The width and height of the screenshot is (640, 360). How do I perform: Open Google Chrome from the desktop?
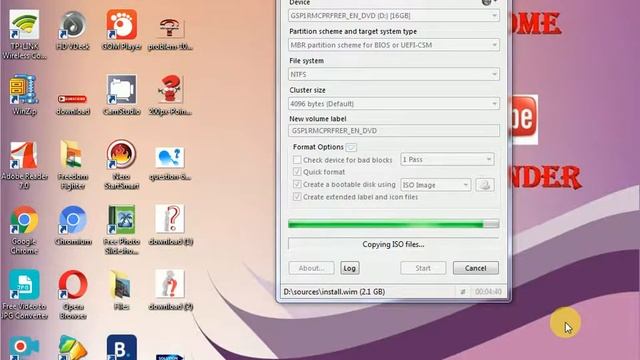(24, 230)
